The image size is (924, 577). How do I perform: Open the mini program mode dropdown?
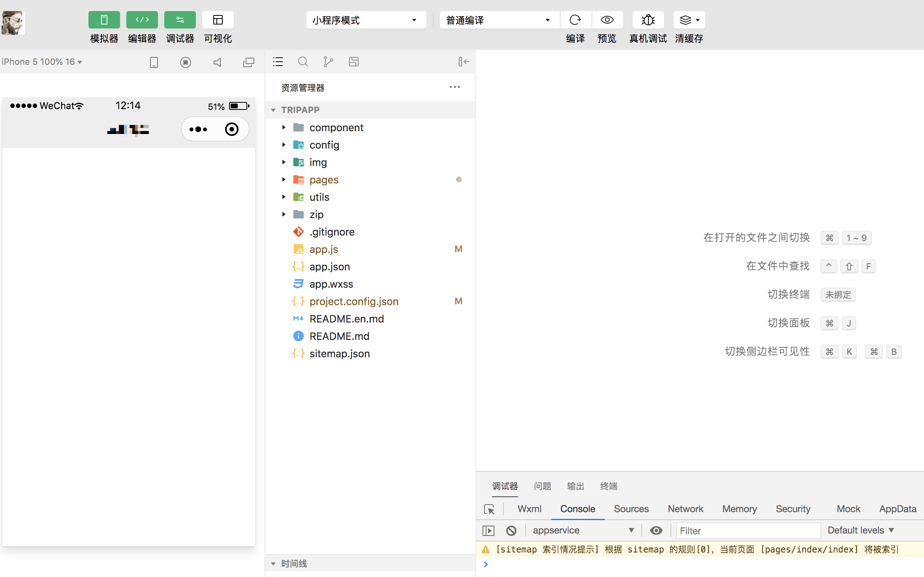tap(366, 20)
